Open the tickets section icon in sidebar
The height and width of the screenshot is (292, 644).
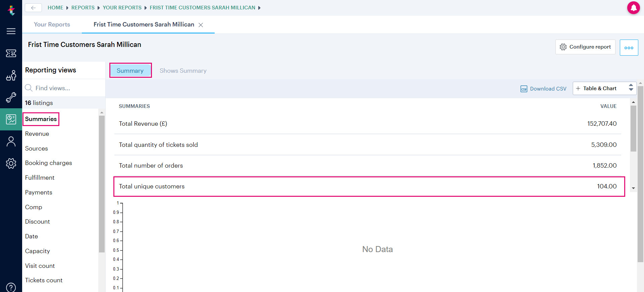pos(11,53)
